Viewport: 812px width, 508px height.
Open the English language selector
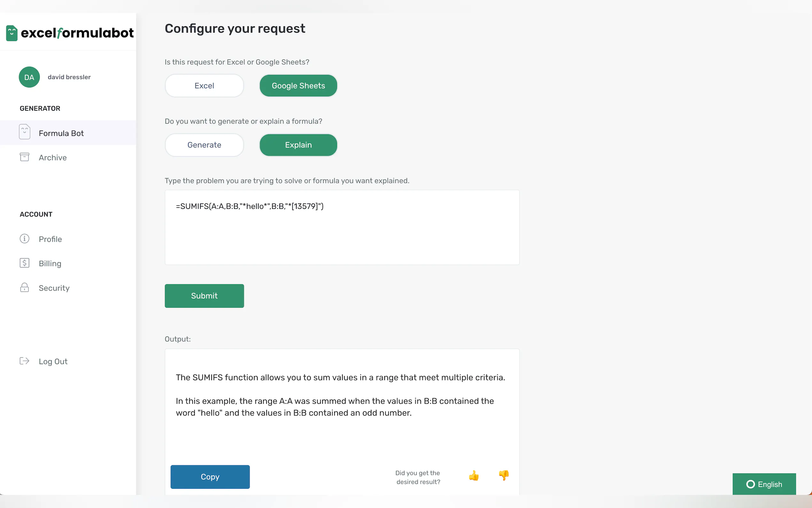tap(764, 484)
